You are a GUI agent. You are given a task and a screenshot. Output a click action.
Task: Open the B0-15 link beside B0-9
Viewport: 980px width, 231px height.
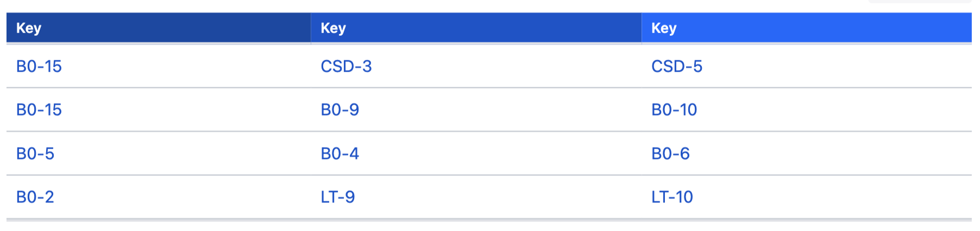point(39,110)
